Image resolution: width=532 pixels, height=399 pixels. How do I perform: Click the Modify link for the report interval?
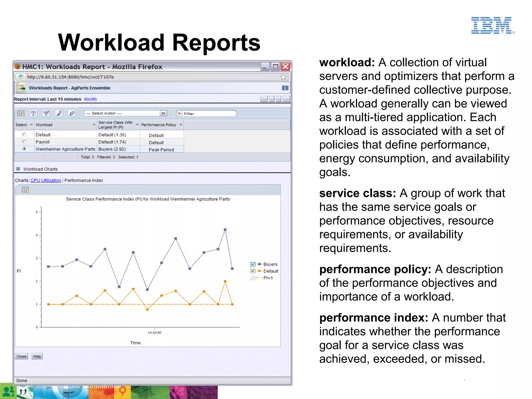pos(90,99)
